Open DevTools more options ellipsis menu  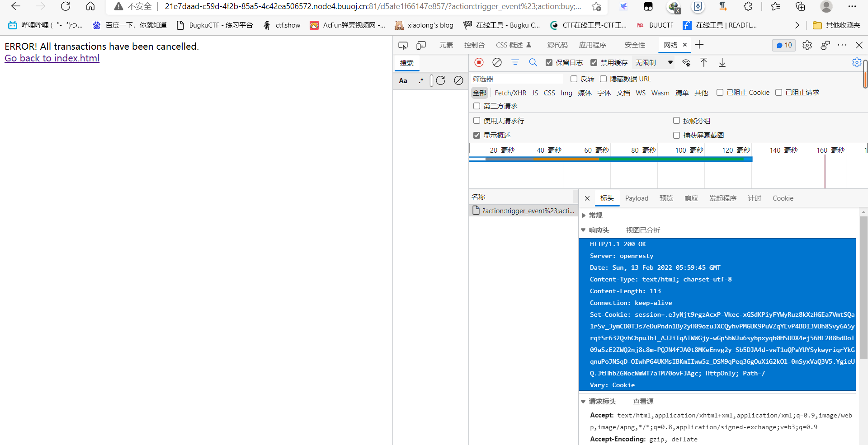[x=842, y=45]
